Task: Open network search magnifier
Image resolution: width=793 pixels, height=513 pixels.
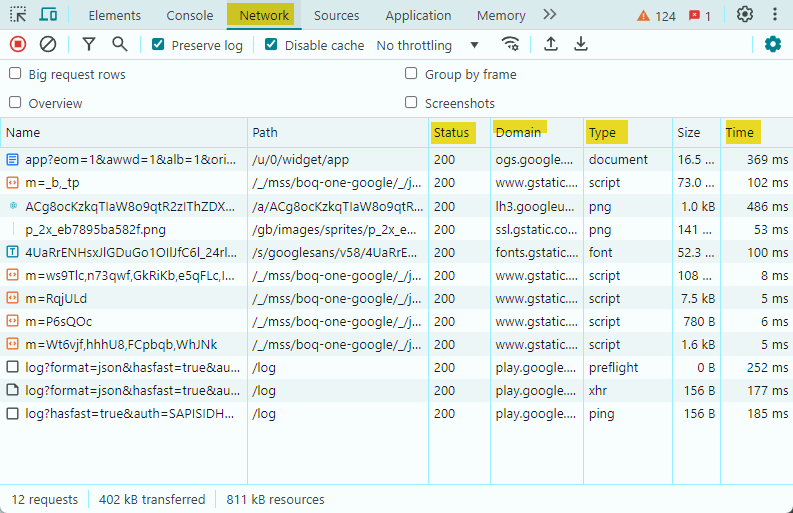Action: pos(119,44)
